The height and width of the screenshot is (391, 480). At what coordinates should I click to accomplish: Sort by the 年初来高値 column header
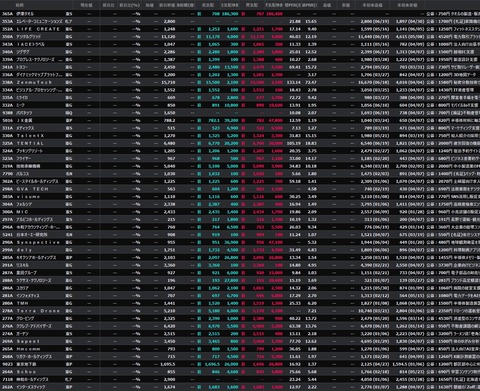[x=373, y=5]
